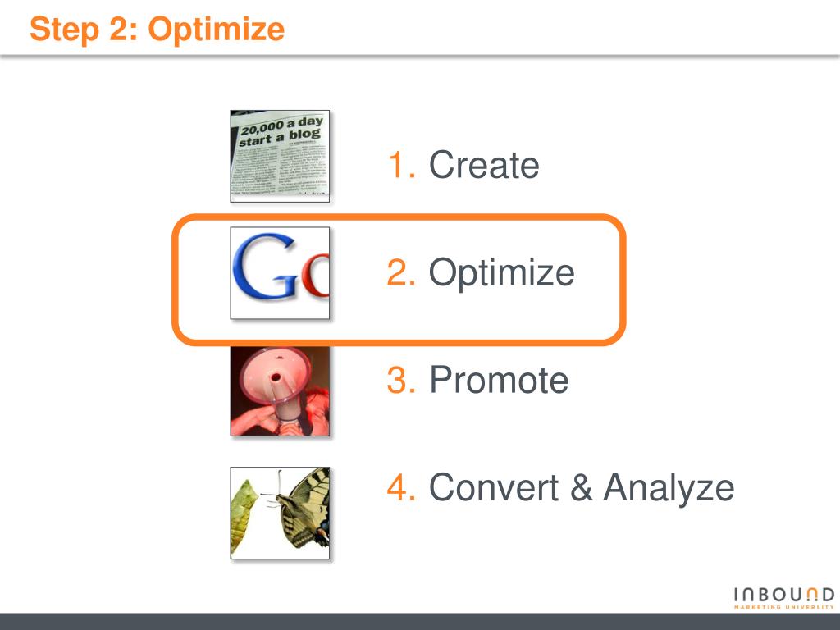Click the megaphone picture beside Promote

280,390
